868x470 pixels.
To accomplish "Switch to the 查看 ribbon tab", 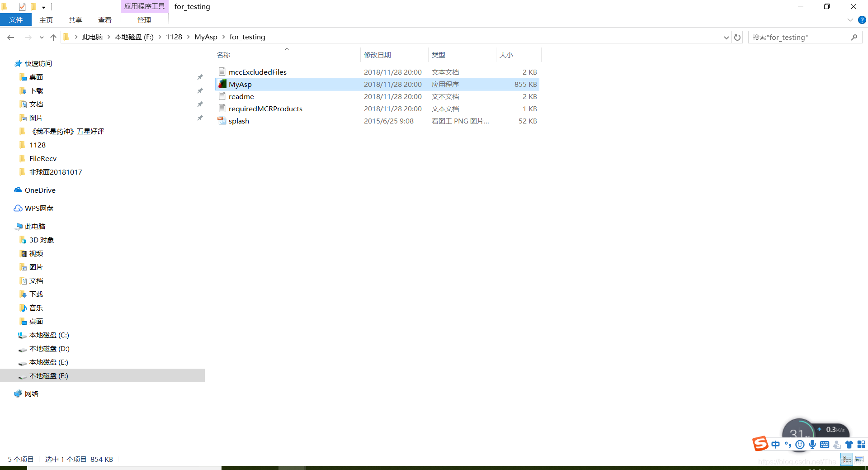I will click(x=104, y=20).
